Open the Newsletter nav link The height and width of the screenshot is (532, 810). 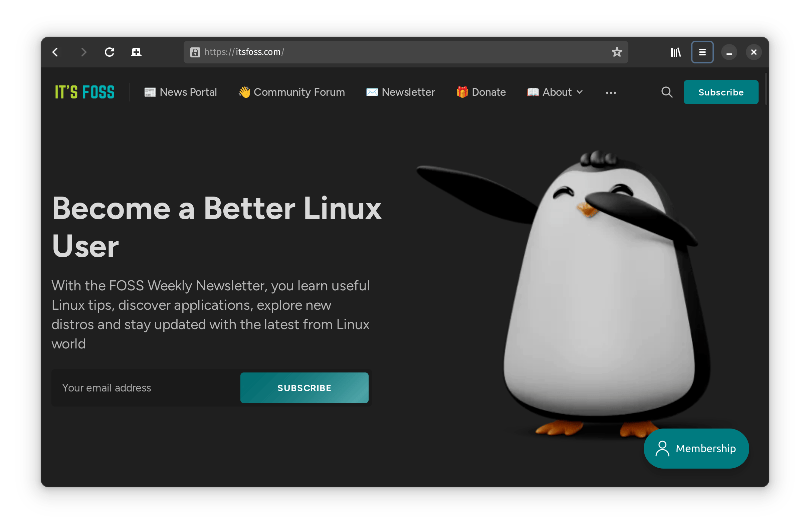point(401,92)
